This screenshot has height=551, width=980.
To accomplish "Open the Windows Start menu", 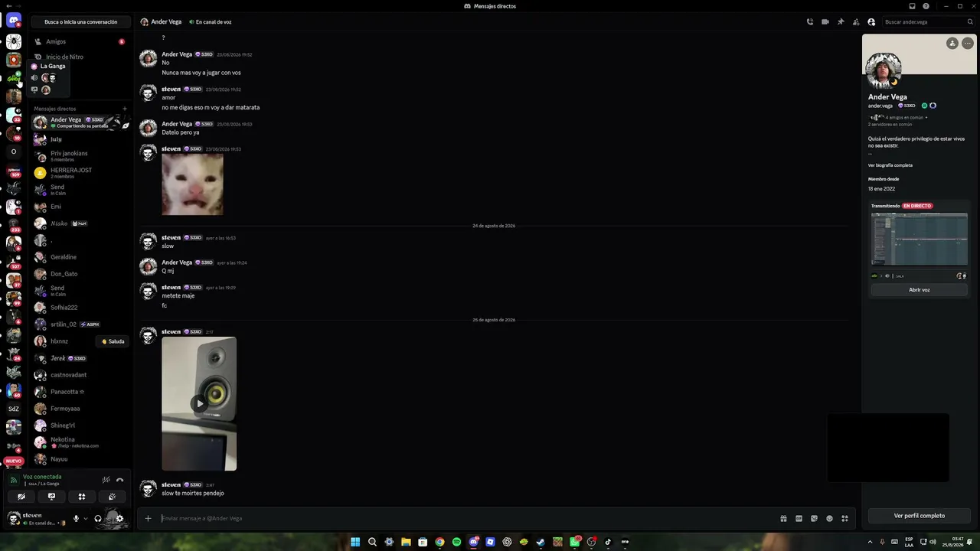I will click(x=355, y=542).
